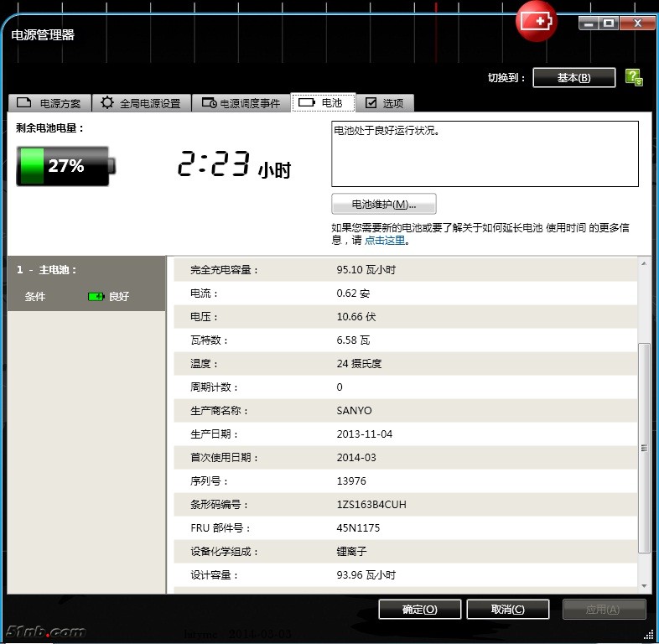This screenshot has width=659, height=644.
Task: Click the 生产日期 2013-11-04 value
Action: click(x=365, y=434)
